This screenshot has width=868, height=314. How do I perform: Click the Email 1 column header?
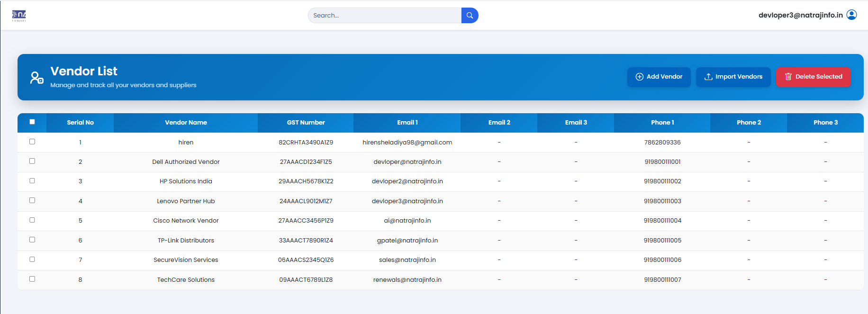[x=407, y=123]
